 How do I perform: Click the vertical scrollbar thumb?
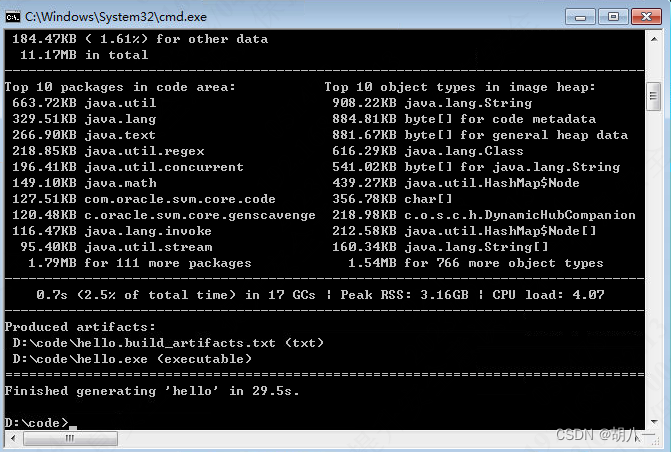(x=653, y=96)
